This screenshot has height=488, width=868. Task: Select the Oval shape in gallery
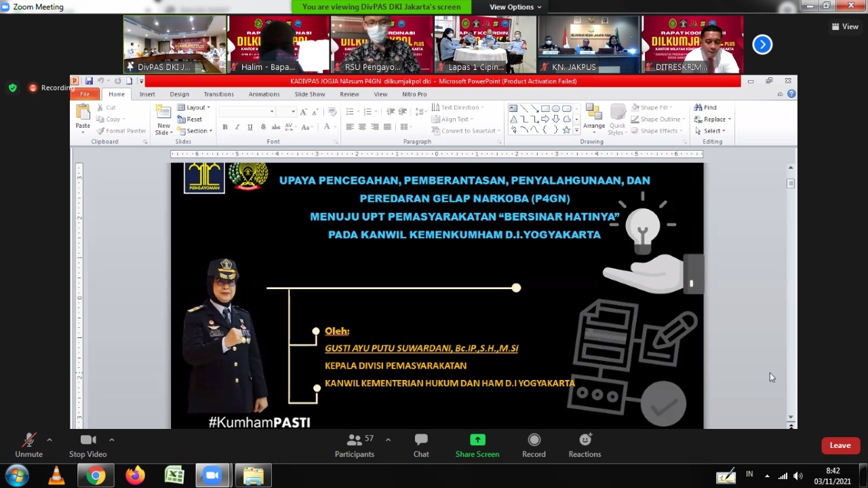click(x=555, y=109)
